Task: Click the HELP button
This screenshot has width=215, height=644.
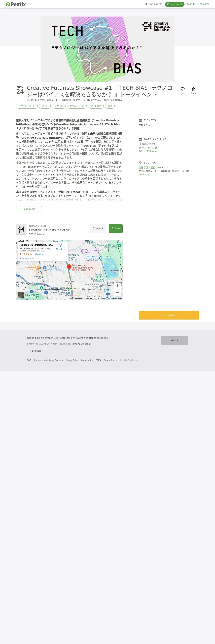Action: coord(174,341)
